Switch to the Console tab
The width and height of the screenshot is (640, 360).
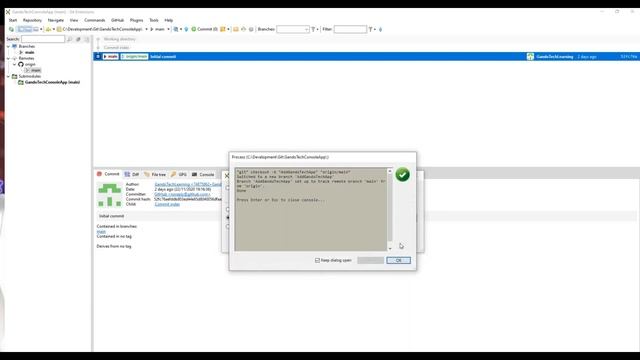tap(203, 174)
